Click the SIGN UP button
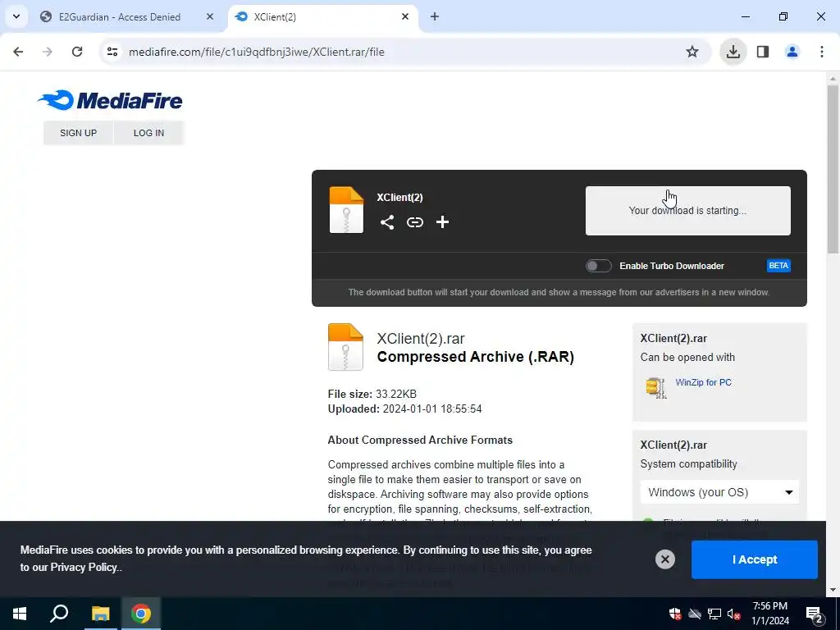The width and height of the screenshot is (840, 630). 78,133
